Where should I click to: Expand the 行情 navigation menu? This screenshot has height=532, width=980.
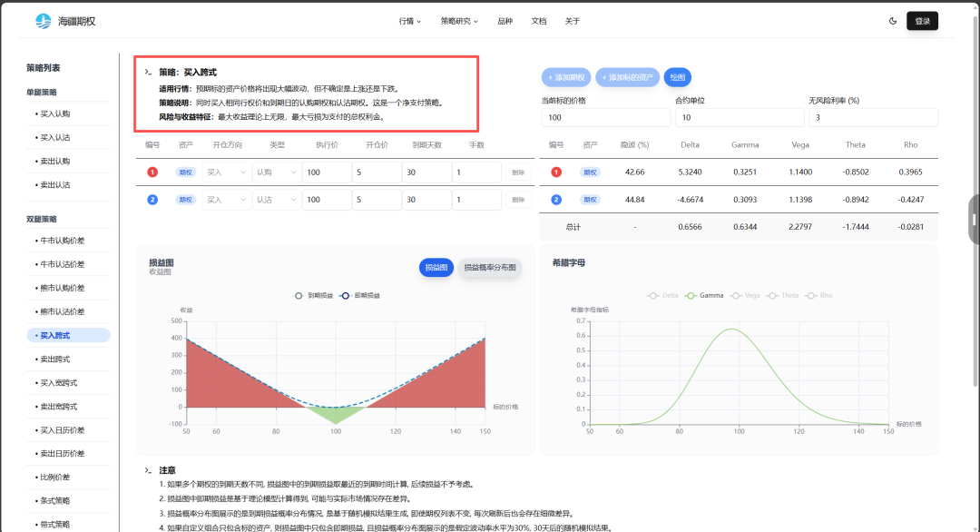click(x=410, y=21)
